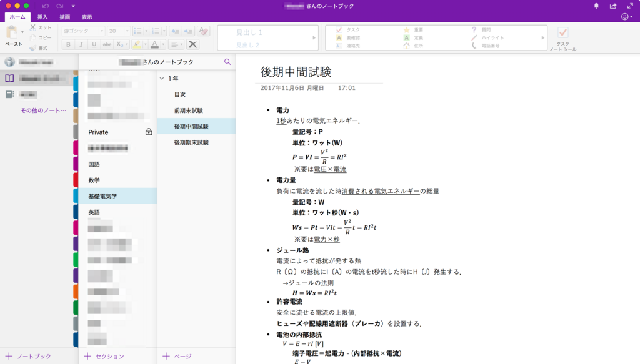The width and height of the screenshot is (640, 364).
Task: Click the delete X icon in ribbon
Action: (193, 44)
